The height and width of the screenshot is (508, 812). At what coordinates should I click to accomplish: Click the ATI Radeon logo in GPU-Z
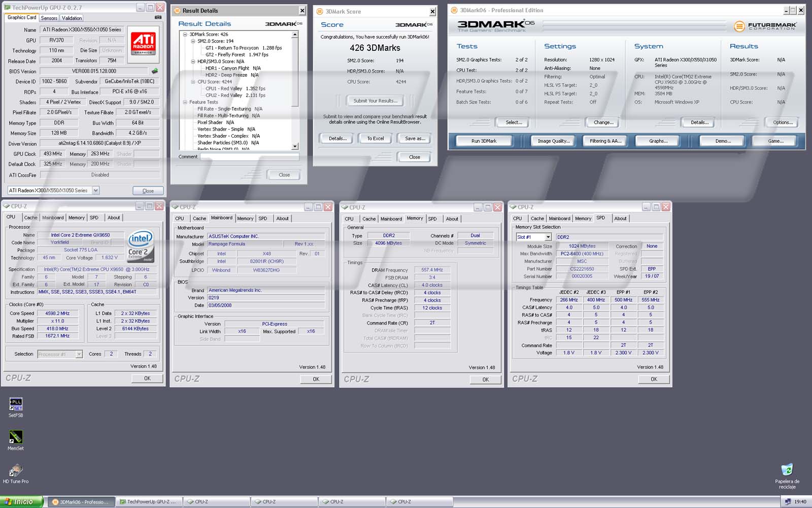[143, 44]
